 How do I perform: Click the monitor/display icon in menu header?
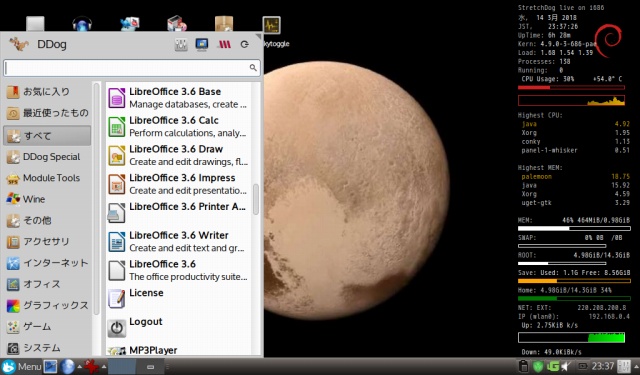pos(202,44)
